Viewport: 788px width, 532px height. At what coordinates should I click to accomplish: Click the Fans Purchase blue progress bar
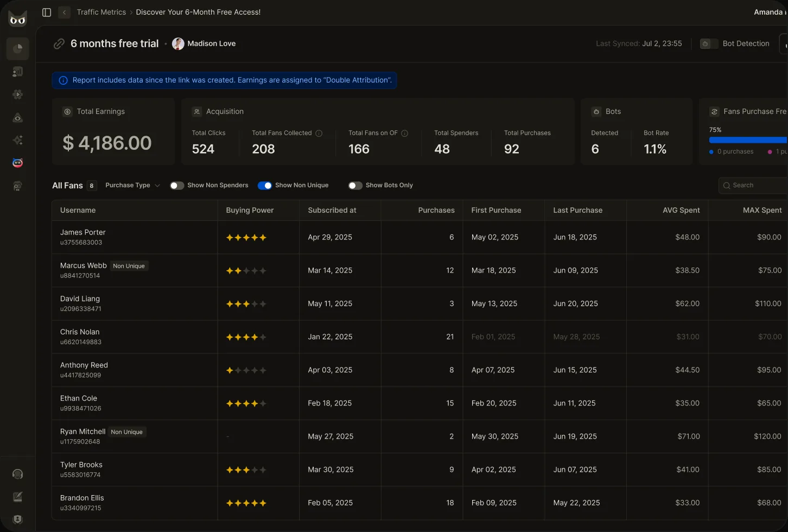[748, 140]
